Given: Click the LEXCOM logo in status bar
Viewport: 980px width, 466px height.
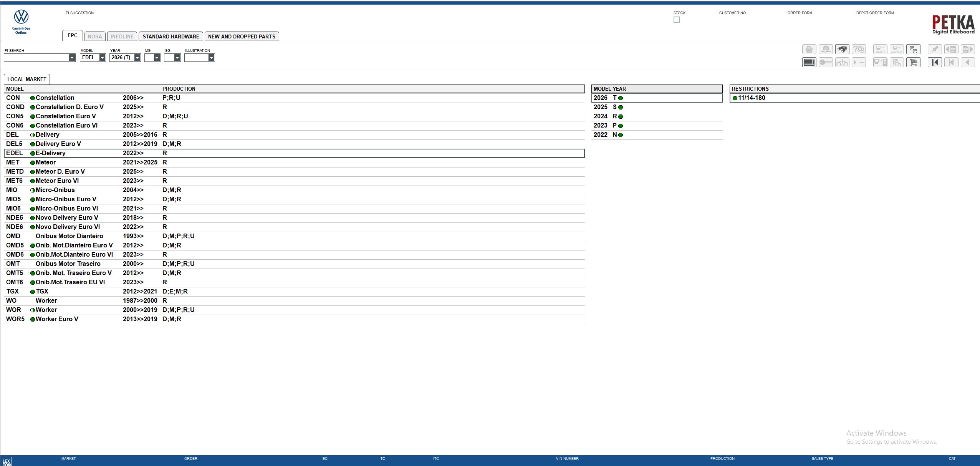Looking at the screenshot, I should [x=7, y=461].
